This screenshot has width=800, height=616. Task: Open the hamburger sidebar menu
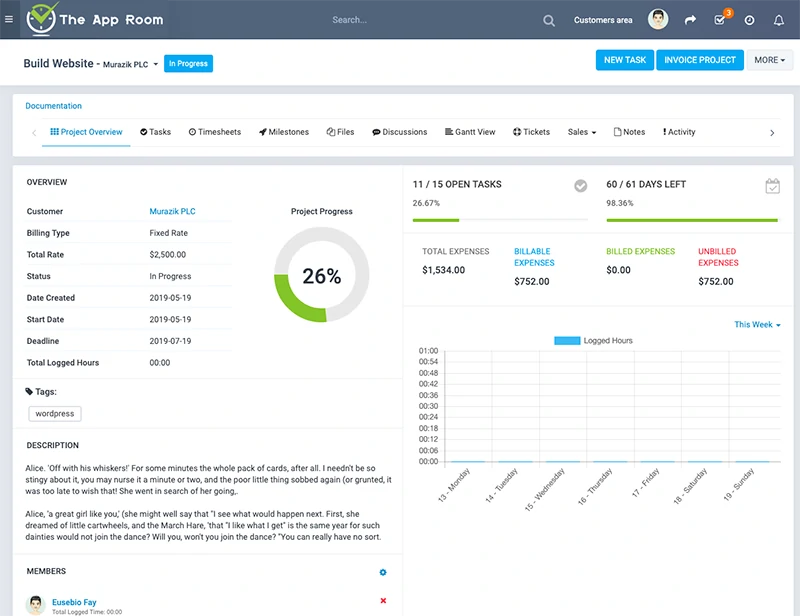coord(9,19)
